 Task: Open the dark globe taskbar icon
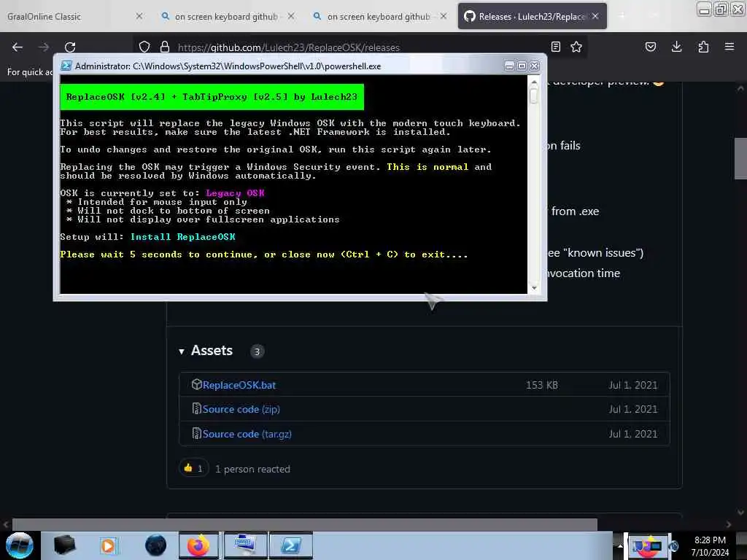[x=156, y=545]
